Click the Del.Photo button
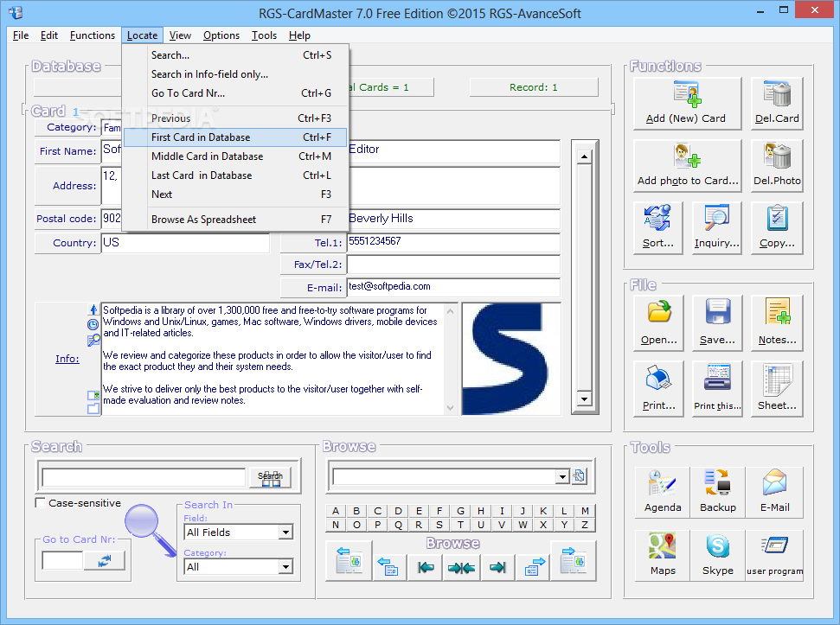840x625 pixels. (x=777, y=165)
